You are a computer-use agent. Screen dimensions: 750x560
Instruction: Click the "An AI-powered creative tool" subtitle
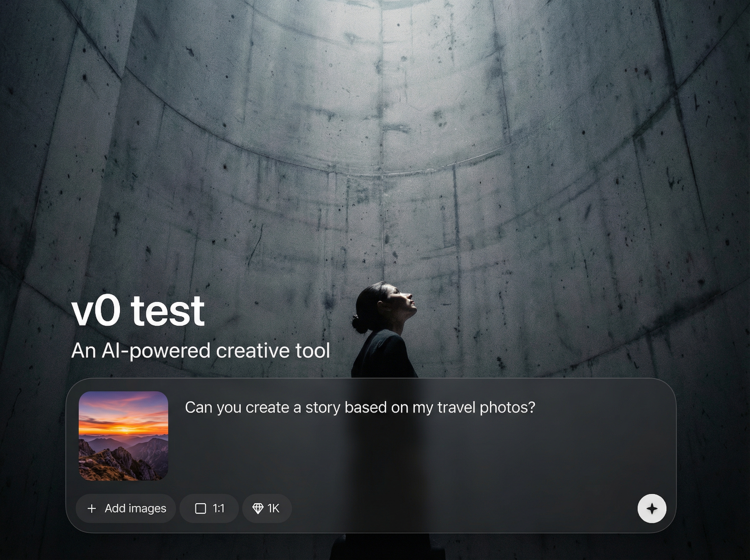pyautogui.click(x=200, y=350)
